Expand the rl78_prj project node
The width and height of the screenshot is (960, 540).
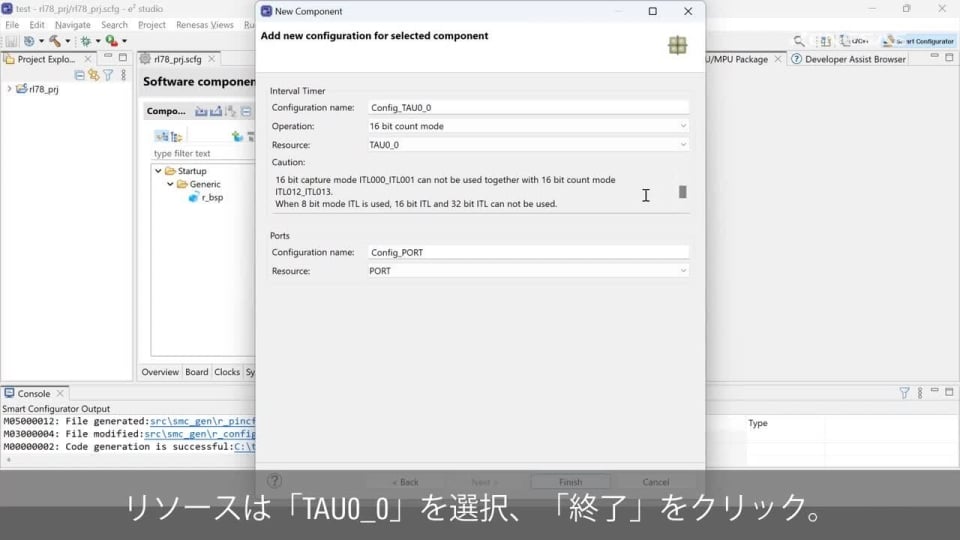(10, 89)
